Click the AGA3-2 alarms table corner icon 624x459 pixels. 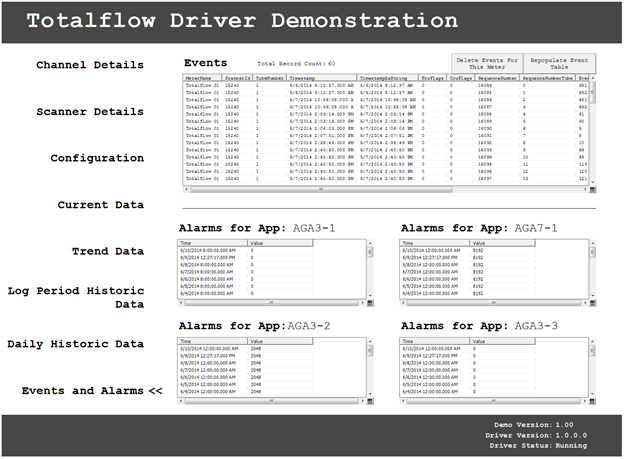point(370,401)
